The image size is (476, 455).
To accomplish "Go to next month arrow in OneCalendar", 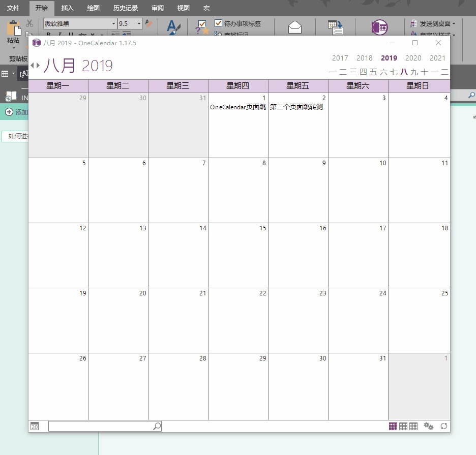I will pyautogui.click(x=38, y=65).
